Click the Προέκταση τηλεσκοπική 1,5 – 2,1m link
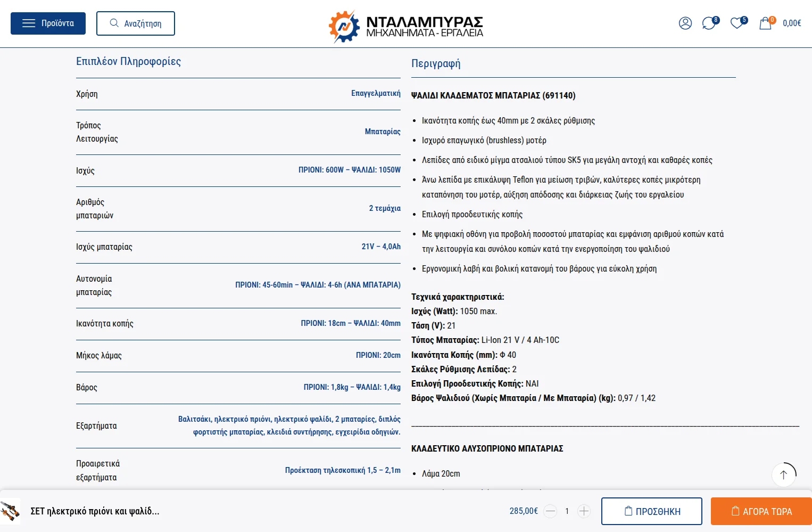 (343, 470)
